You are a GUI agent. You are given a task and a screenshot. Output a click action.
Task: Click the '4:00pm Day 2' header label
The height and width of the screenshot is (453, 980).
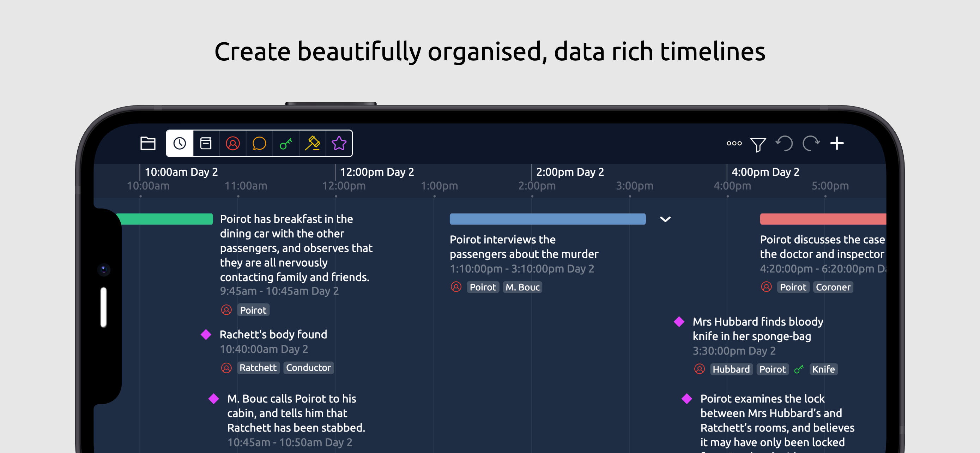coord(766,172)
